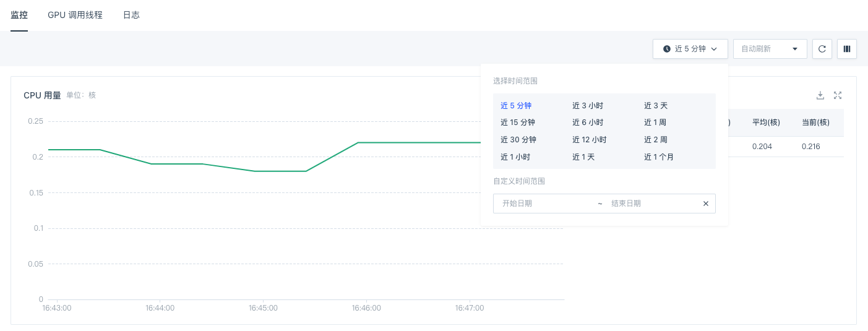Choose 近 15 分钟 time range
Viewport: 868px width, 331px height.
(x=518, y=123)
